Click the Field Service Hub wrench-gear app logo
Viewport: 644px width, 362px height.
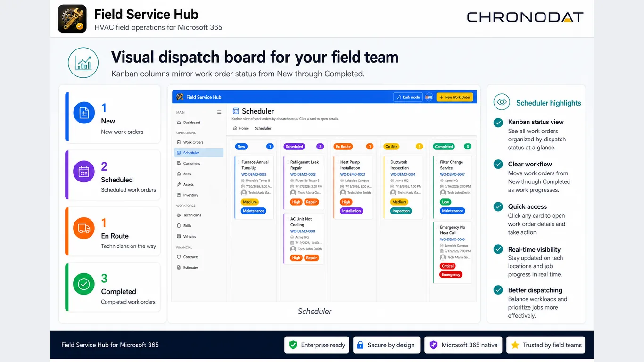[x=72, y=19]
